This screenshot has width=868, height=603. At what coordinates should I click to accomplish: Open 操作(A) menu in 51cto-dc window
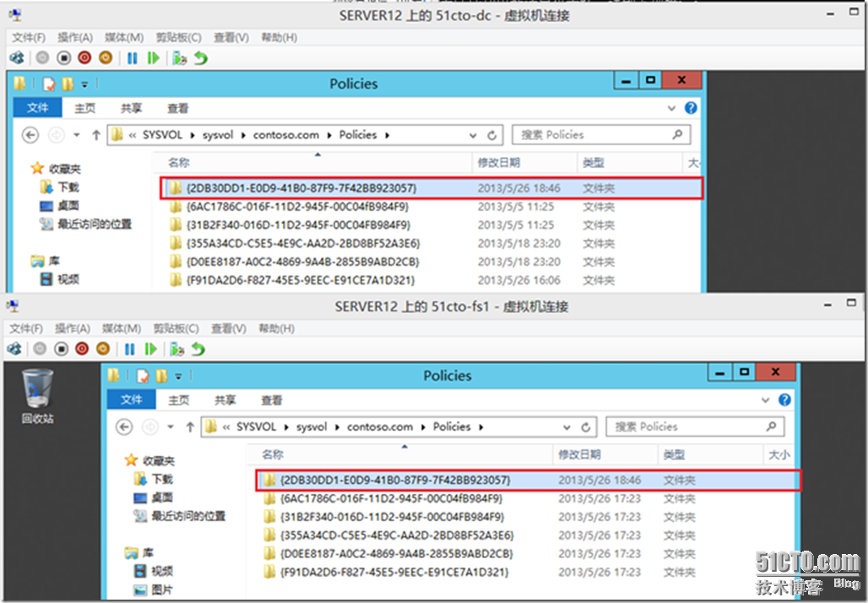point(75,37)
